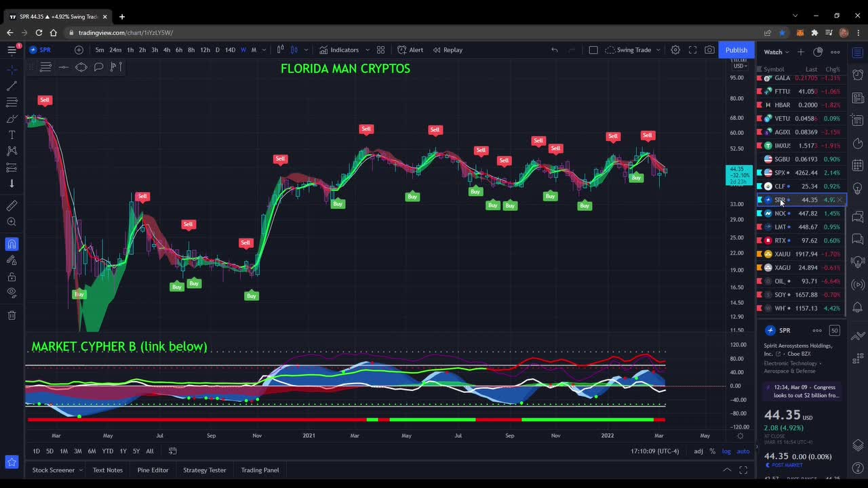868x488 pixels.
Task: Select the 14D timeframe
Action: [x=230, y=49]
